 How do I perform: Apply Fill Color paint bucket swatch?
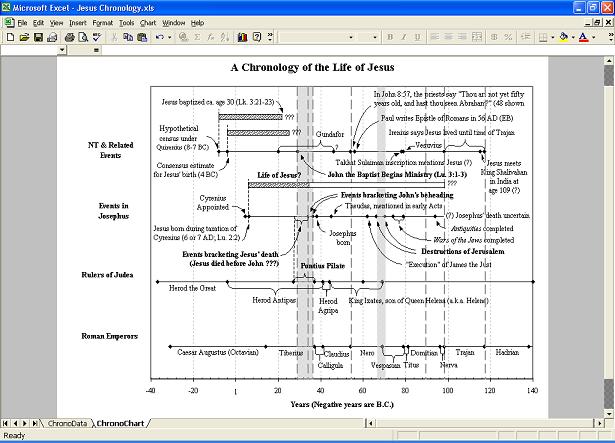point(564,37)
